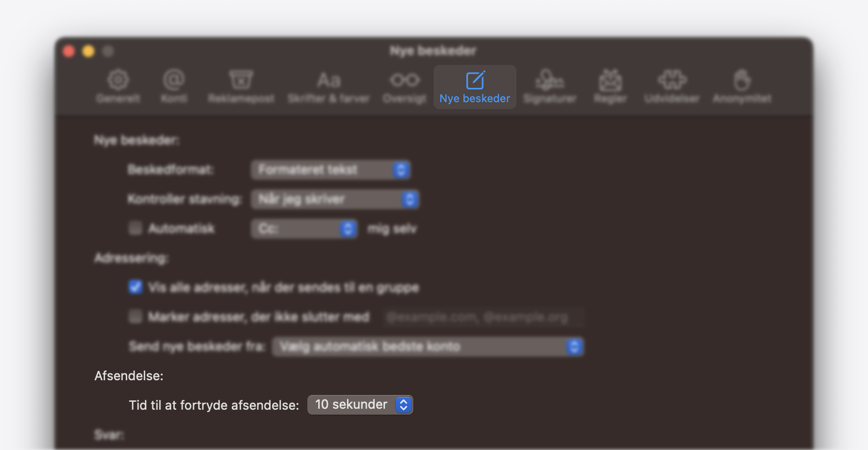The width and height of the screenshot is (868, 450).
Task: Tick Marker adresser, der ikke slutter med
Action: coord(136,317)
